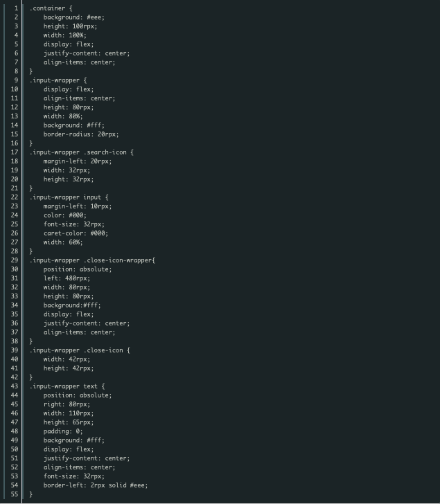Viewport: 440px width, 504px height.
Task: Click the width: 60% declaration
Action: pos(63,242)
